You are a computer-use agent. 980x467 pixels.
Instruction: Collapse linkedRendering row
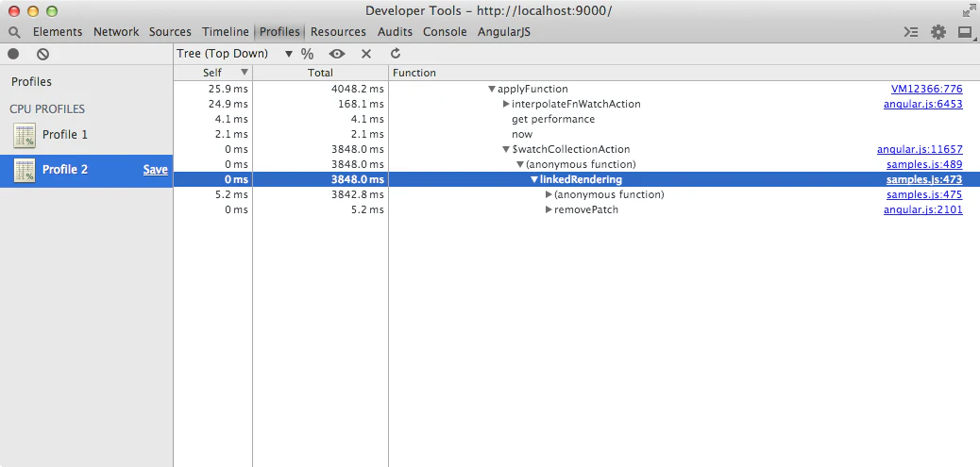click(534, 180)
